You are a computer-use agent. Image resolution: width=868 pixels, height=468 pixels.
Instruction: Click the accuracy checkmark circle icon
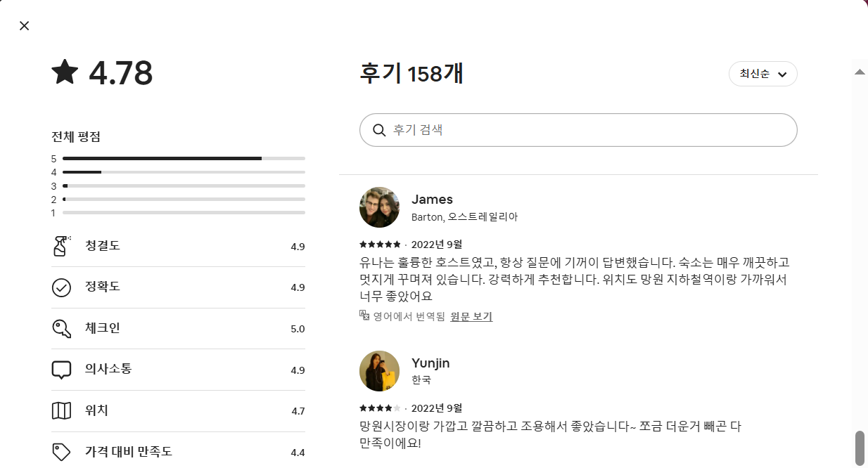(62, 287)
